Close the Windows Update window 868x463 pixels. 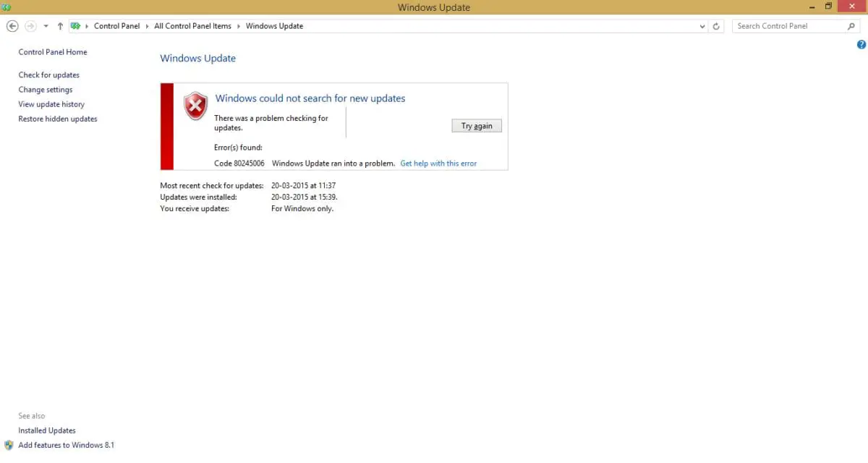852,7
